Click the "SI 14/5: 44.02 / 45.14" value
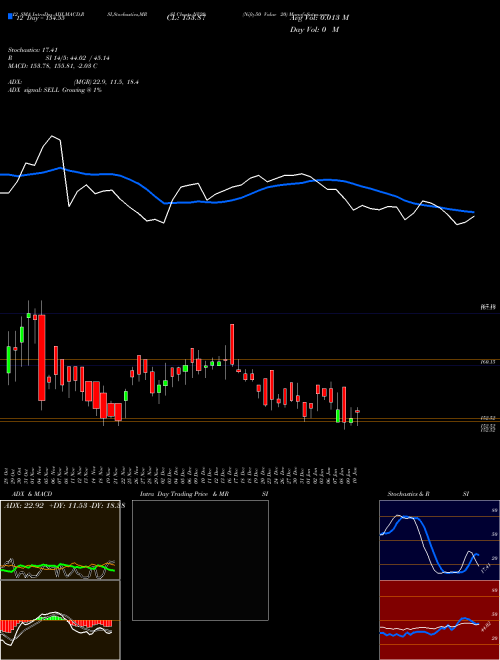Viewport: 500px width, 660px height. pos(75,58)
